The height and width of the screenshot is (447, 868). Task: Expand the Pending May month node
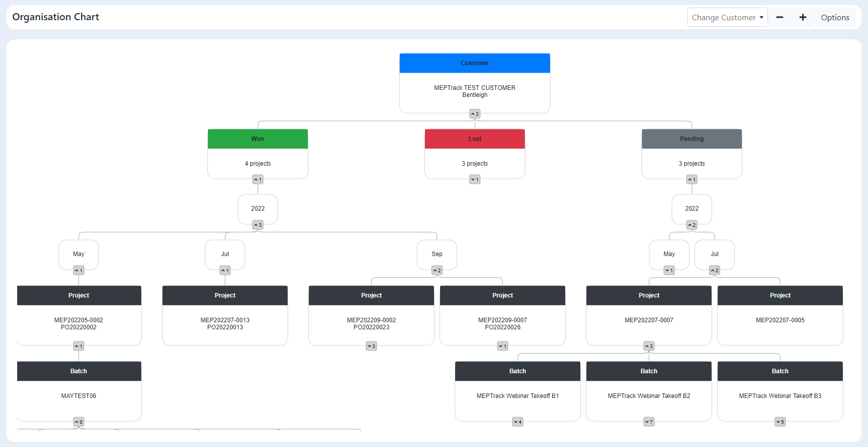coord(669,270)
